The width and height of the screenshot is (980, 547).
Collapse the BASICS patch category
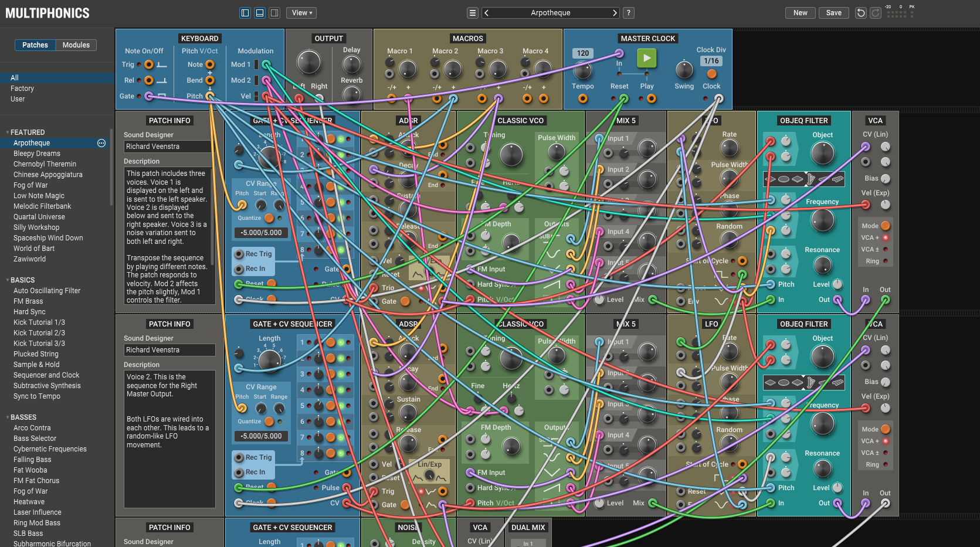point(8,280)
